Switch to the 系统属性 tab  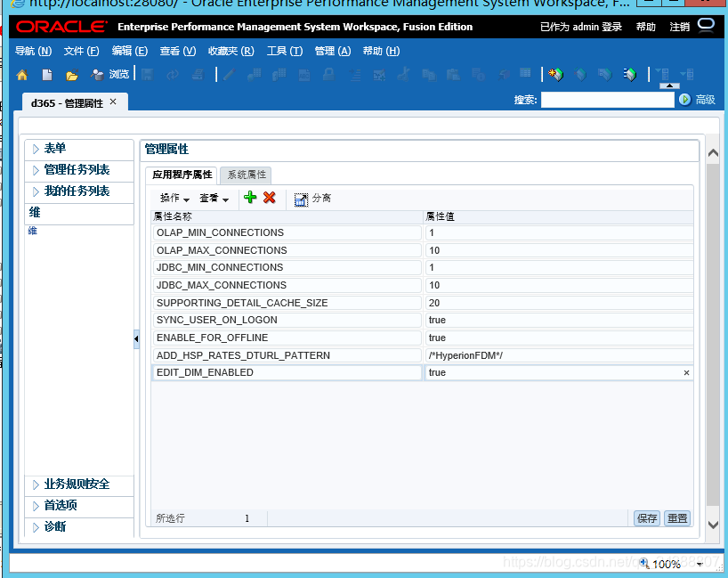tap(246, 175)
